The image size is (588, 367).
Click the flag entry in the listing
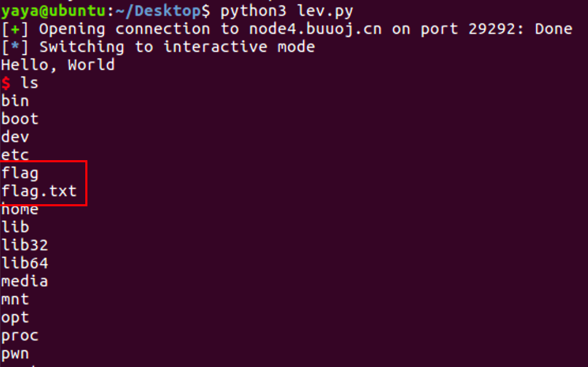20,173
